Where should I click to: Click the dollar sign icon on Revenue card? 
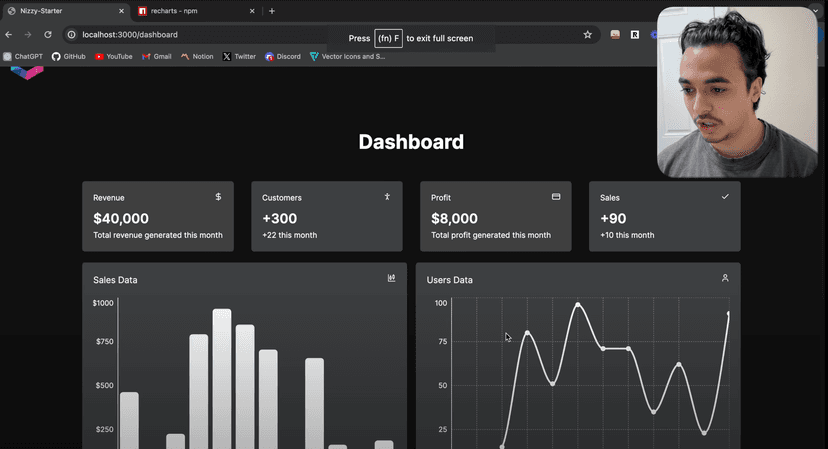click(218, 197)
